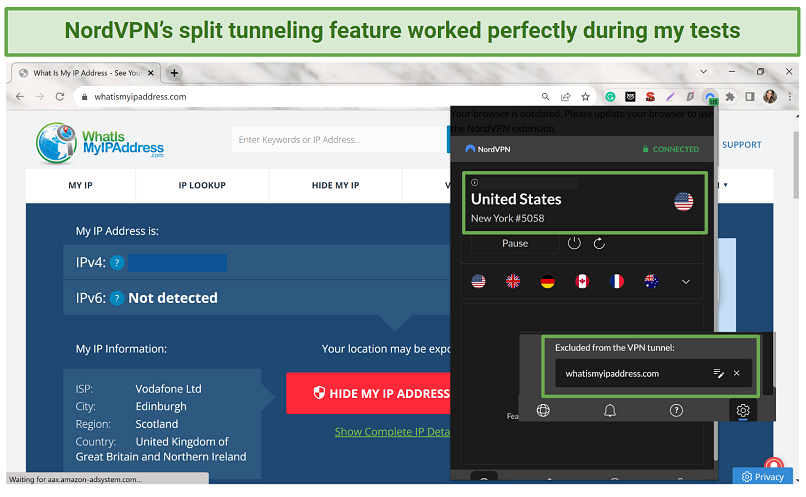Viewport: 806px width, 497px height.
Task: Open the HIDE MY IP menu item
Action: tap(335, 185)
